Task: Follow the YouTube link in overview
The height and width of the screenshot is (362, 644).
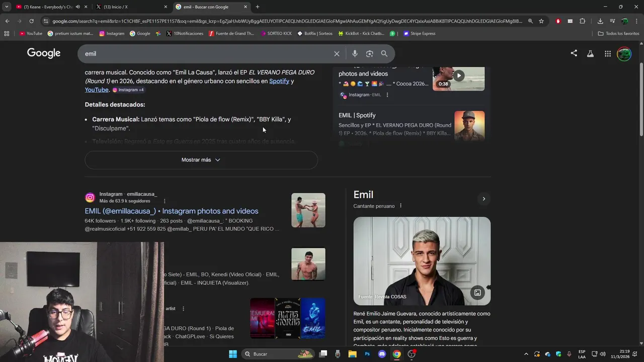Action: (x=97, y=90)
